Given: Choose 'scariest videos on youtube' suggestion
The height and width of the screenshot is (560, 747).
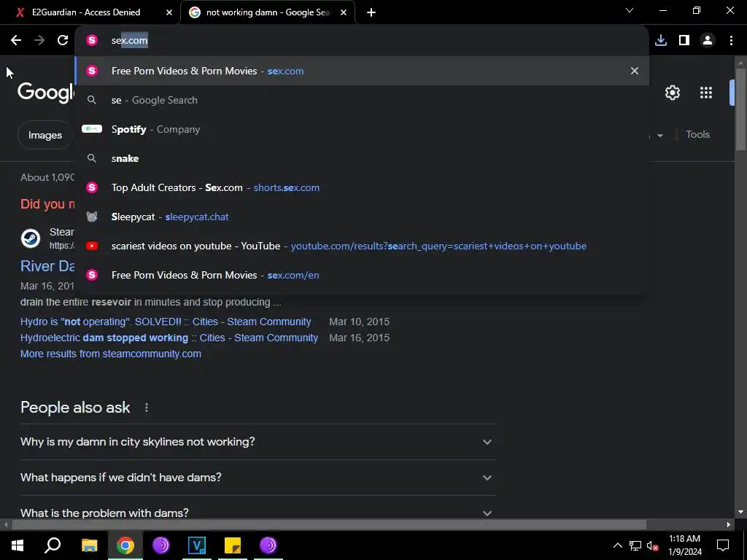Looking at the screenshot, I should [x=362, y=246].
